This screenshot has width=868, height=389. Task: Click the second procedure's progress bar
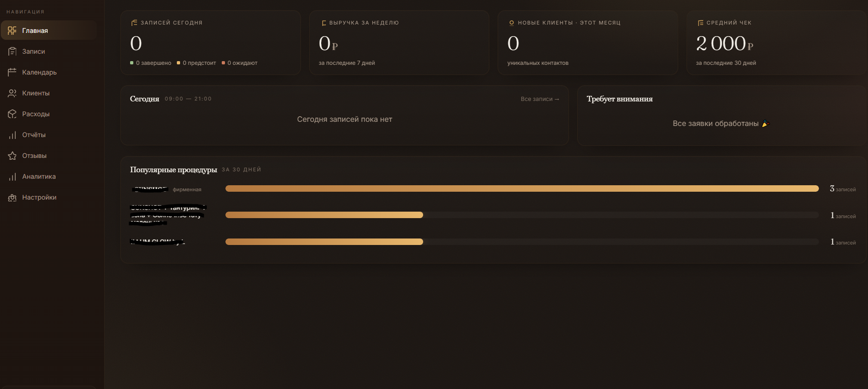522,215
